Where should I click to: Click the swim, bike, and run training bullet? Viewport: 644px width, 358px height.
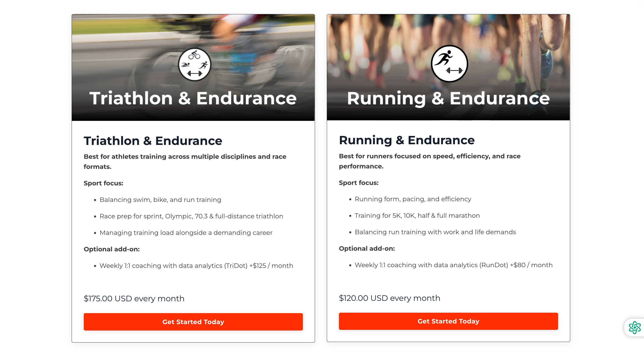pyautogui.click(x=160, y=200)
